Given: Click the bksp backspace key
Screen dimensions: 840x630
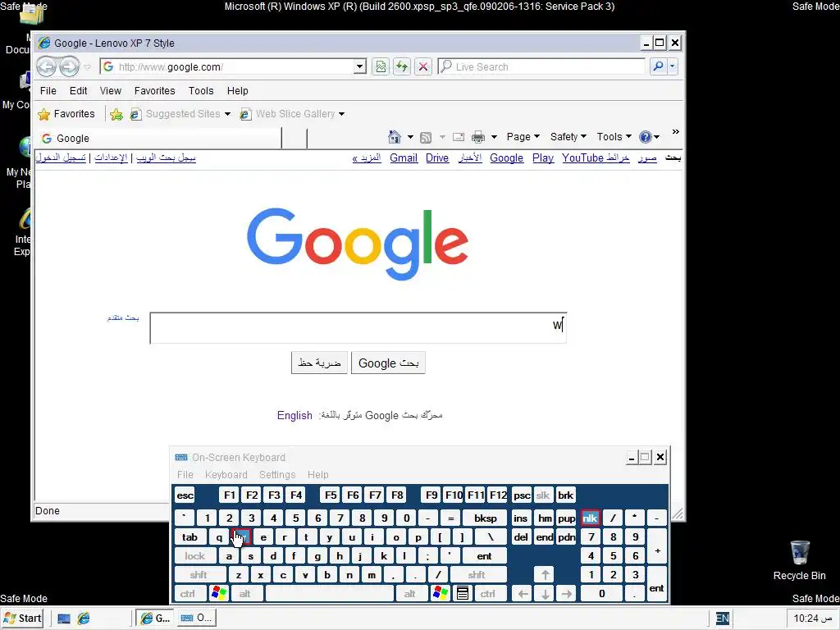Looking at the screenshot, I should pyautogui.click(x=486, y=518).
